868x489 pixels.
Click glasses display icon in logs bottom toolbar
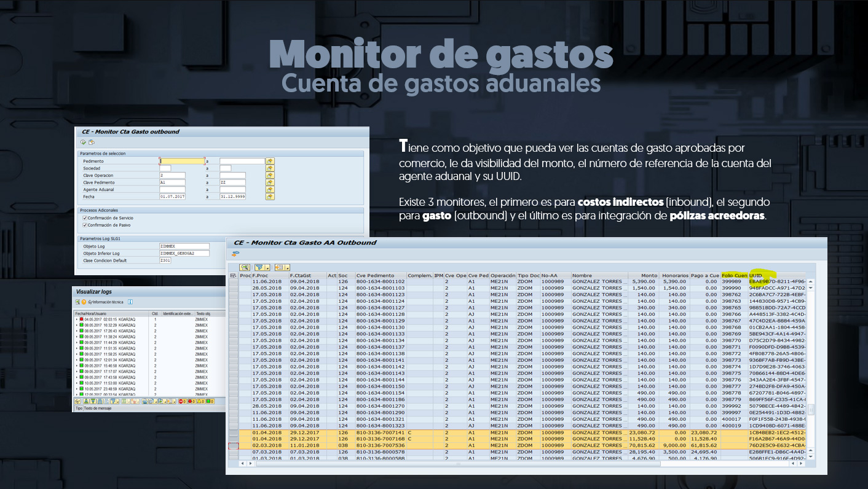pyautogui.click(x=77, y=401)
